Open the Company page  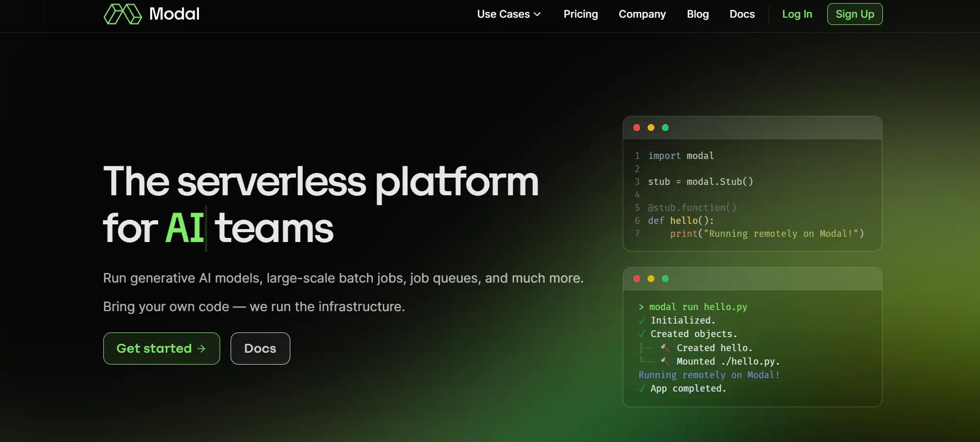[642, 14]
